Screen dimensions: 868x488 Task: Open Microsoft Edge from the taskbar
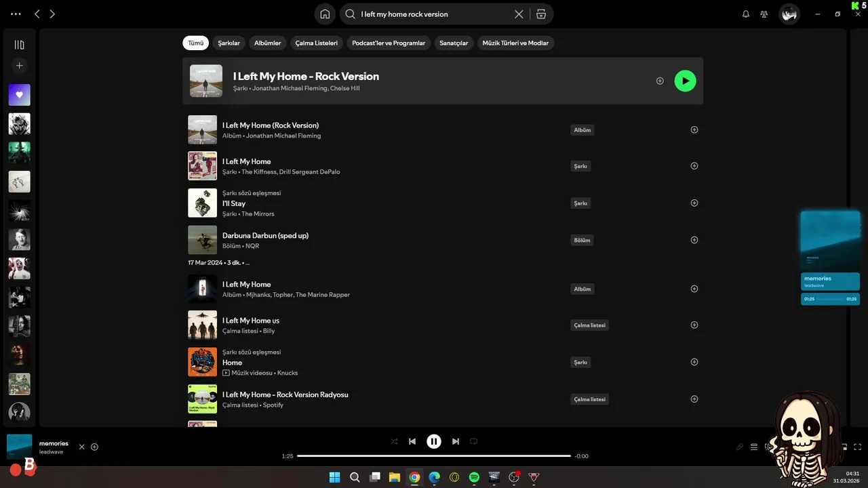click(434, 477)
